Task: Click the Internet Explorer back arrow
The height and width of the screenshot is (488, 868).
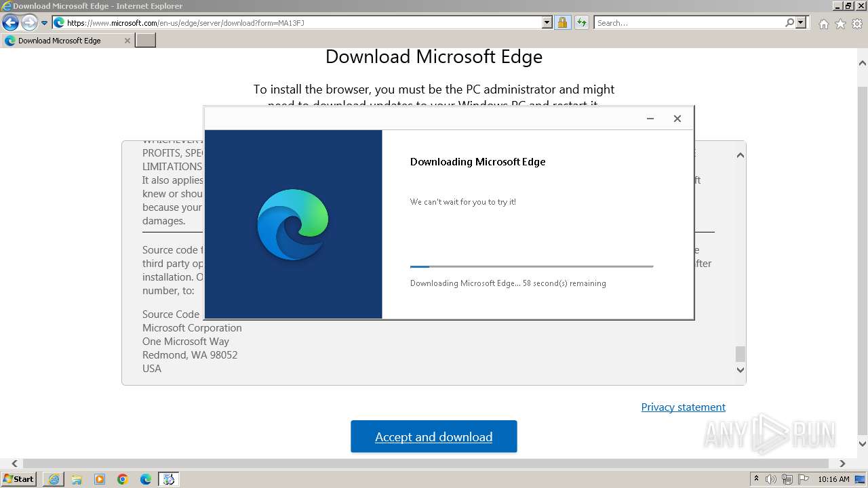Action: [x=10, y=23]
